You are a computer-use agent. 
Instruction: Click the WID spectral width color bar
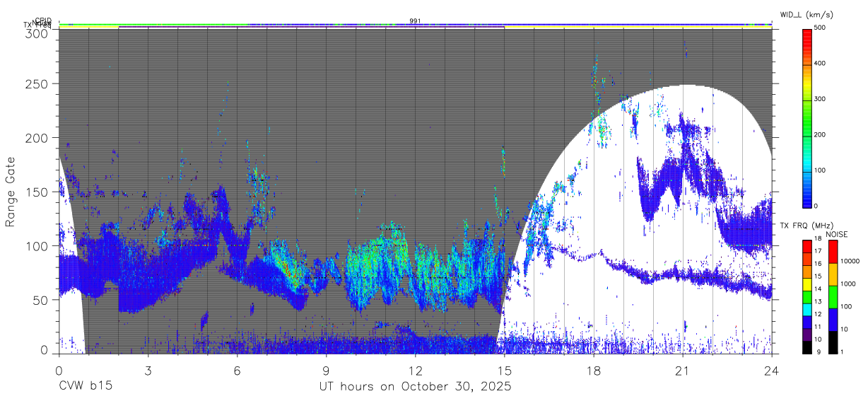coord(807,117)
